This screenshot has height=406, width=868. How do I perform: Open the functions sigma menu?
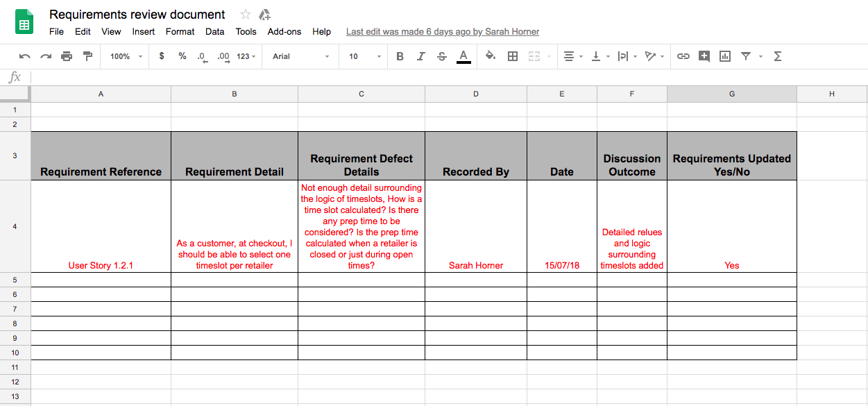click(x=778, y=56)
